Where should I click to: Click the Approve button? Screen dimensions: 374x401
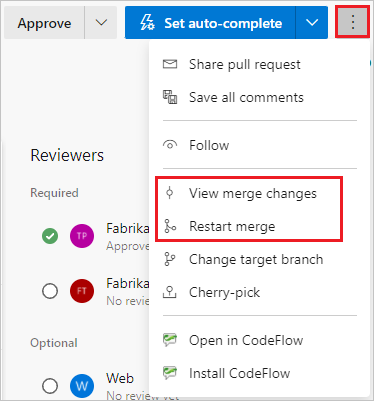[44, 22]
